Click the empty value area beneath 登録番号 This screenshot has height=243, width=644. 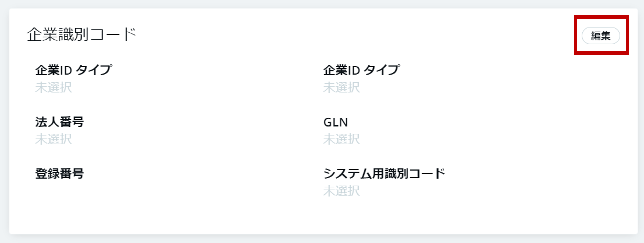53,191
